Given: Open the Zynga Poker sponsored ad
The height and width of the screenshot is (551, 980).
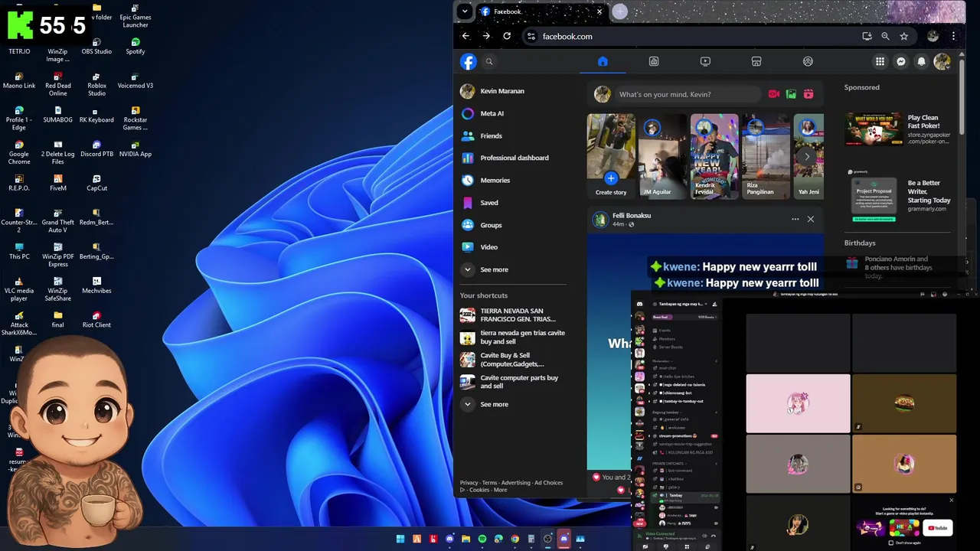Looking at the screenshot, I should pos(898,129).
